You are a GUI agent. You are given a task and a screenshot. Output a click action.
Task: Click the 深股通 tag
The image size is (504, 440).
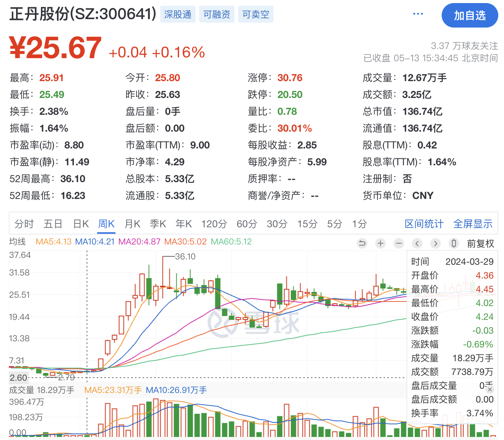(x=177, y=15)
